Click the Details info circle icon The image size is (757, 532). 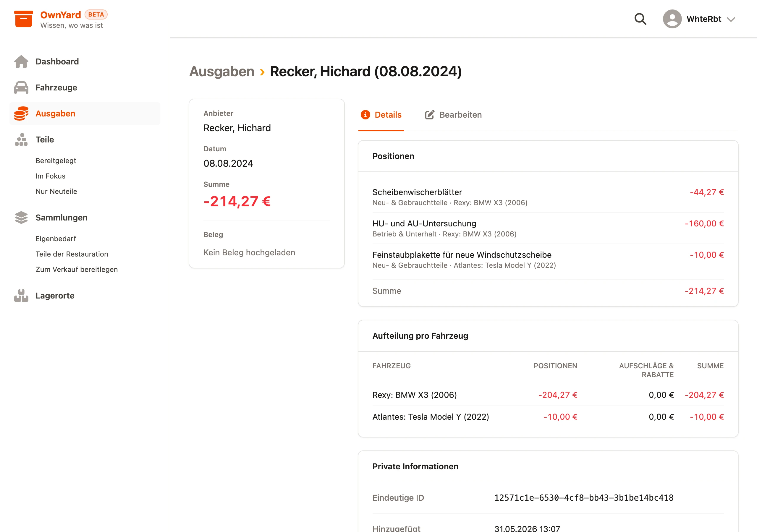365,115
